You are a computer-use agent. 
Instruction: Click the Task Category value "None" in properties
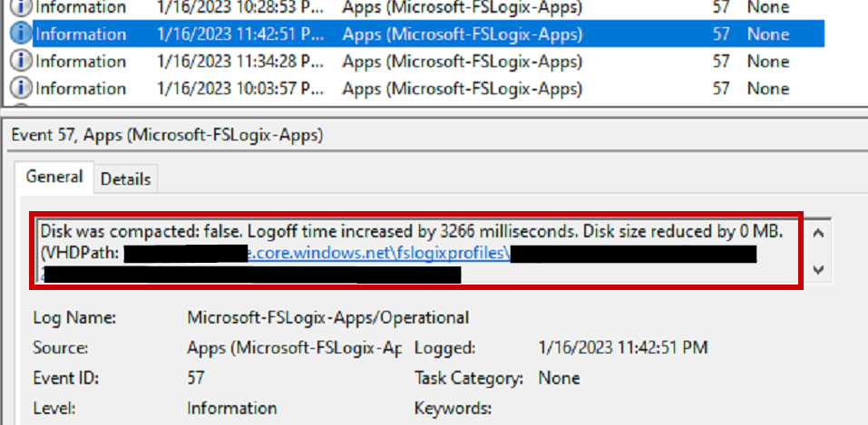560,378
